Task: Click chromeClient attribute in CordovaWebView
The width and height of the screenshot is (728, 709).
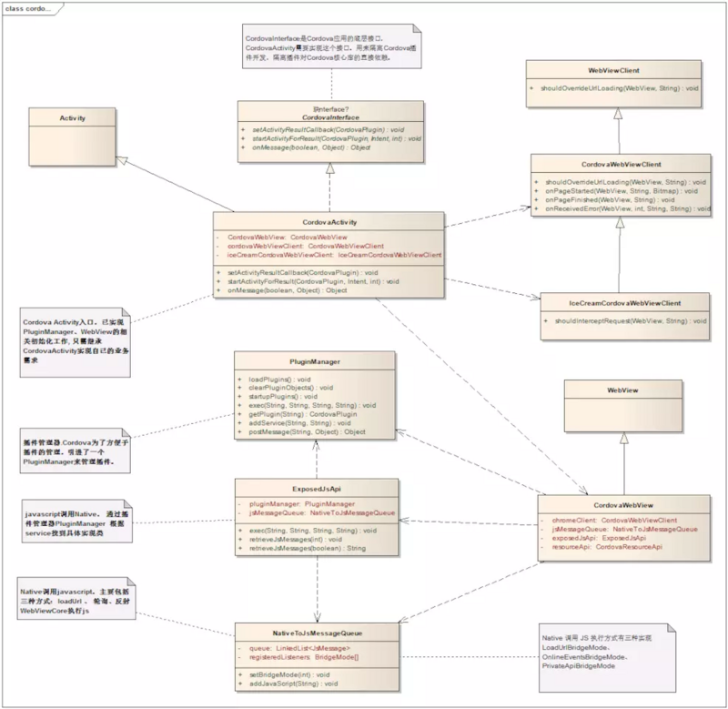Action: coord(614,520)
